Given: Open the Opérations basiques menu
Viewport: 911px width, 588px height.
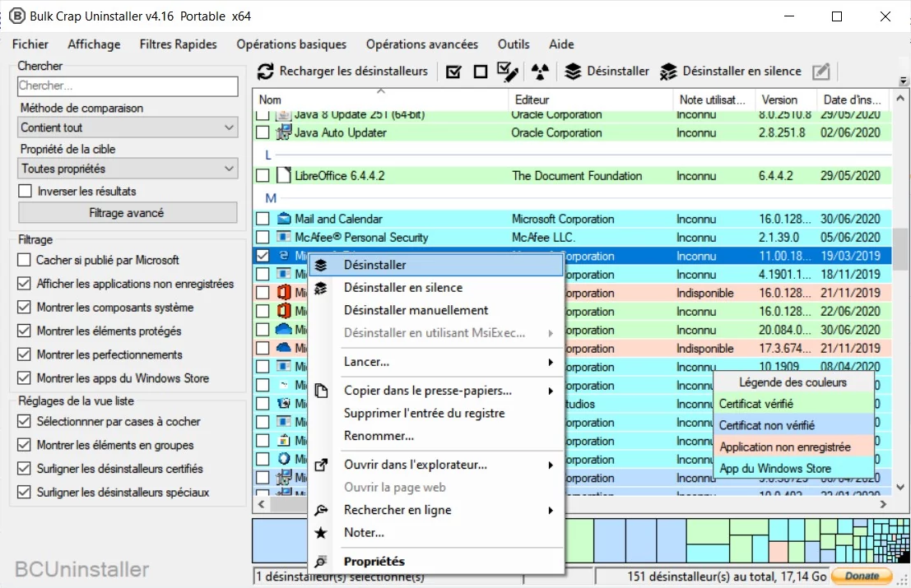Looking at the screenshot, I should pos(291,44).
